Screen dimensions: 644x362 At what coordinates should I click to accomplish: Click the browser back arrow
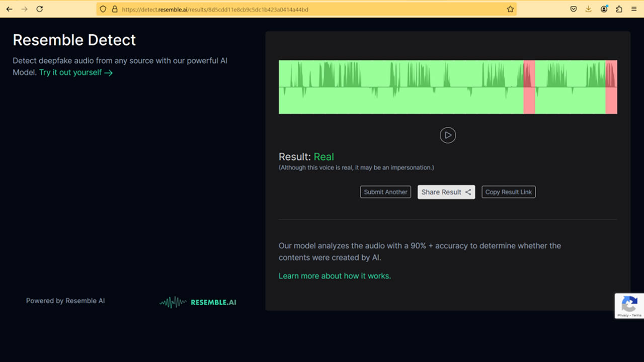(10, 9)
